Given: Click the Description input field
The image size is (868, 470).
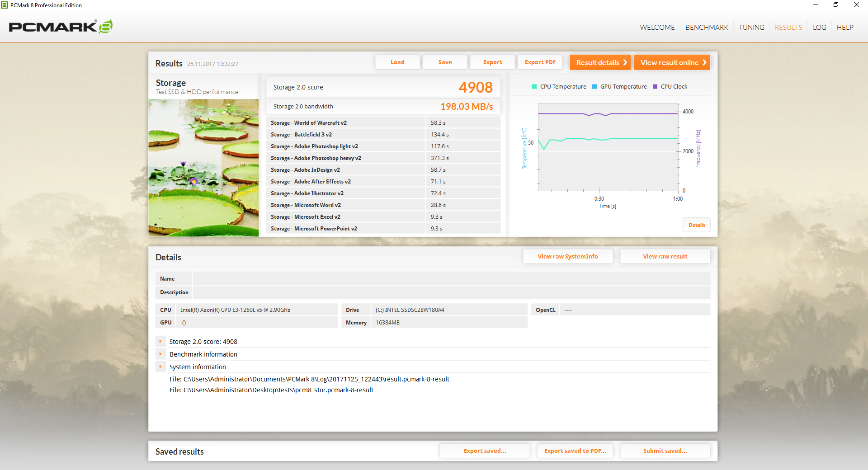Looking at the screenshot, I should (451, 292).
